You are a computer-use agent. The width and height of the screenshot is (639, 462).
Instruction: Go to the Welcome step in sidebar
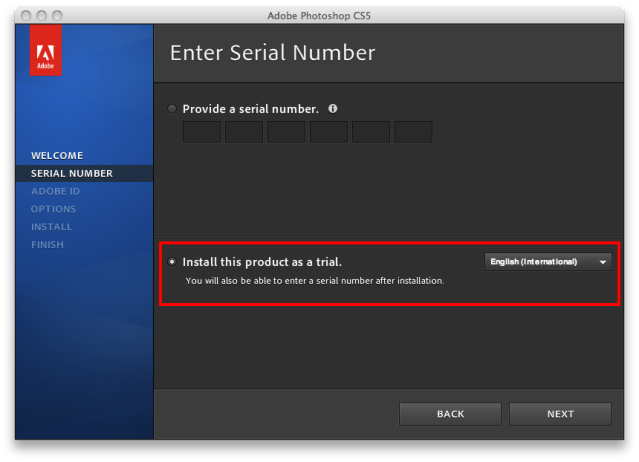(57, 156)
